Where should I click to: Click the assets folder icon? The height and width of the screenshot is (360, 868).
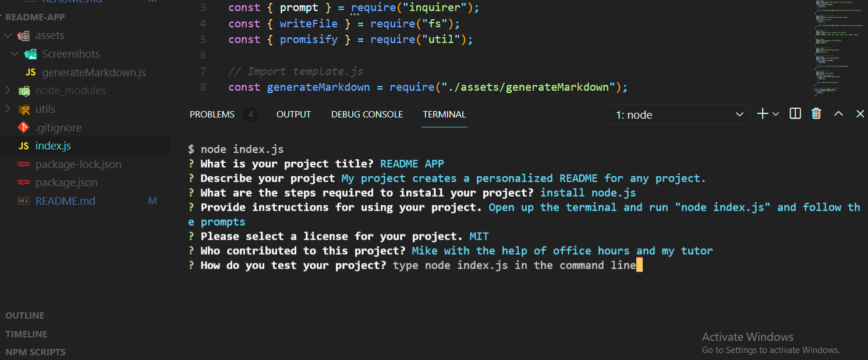click(24, 35)
